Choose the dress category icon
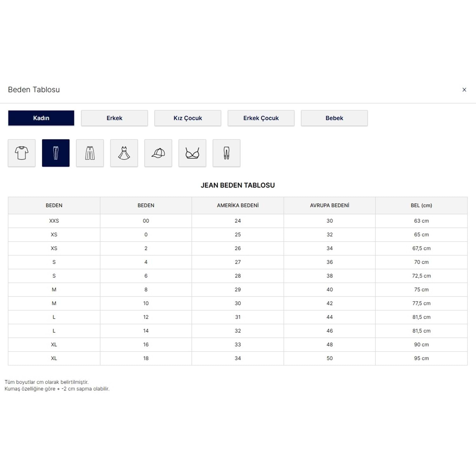The width and height of the screenshot is (476, 476). pyautogui.click(x=124, y=153)
